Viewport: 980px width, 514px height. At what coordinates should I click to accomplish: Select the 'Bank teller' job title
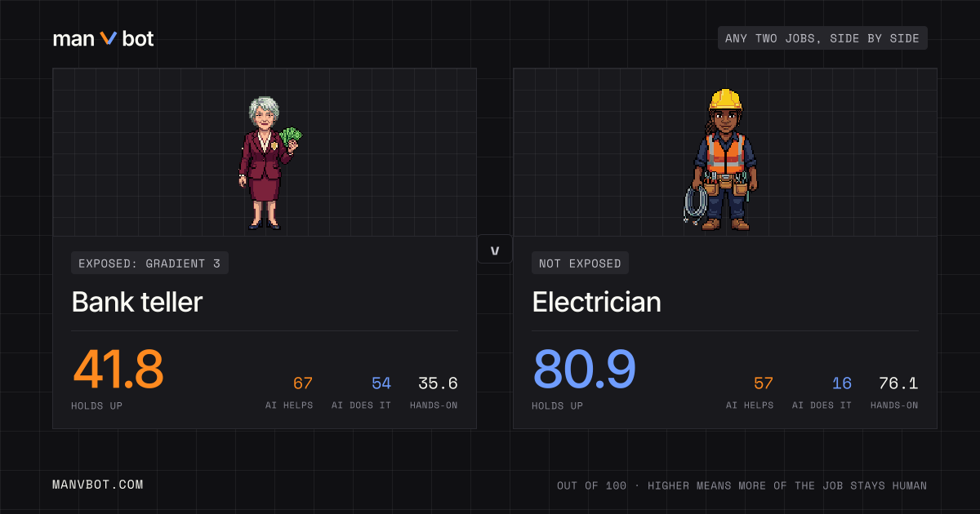[137, 303]
